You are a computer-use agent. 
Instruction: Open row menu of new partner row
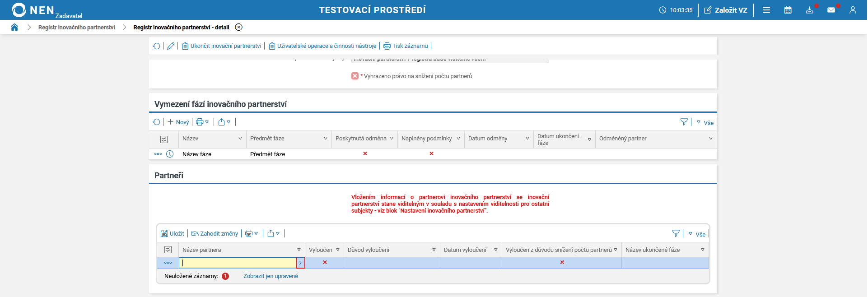point(168,263)
